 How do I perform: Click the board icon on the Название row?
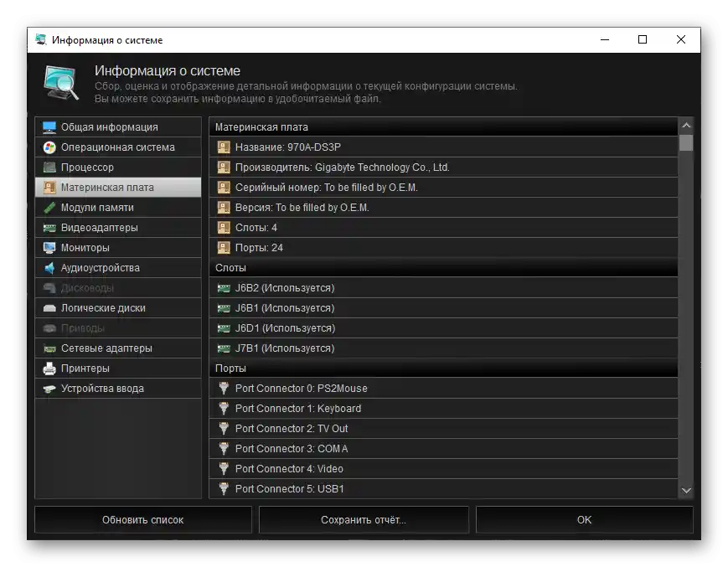(x=224, y=147)
